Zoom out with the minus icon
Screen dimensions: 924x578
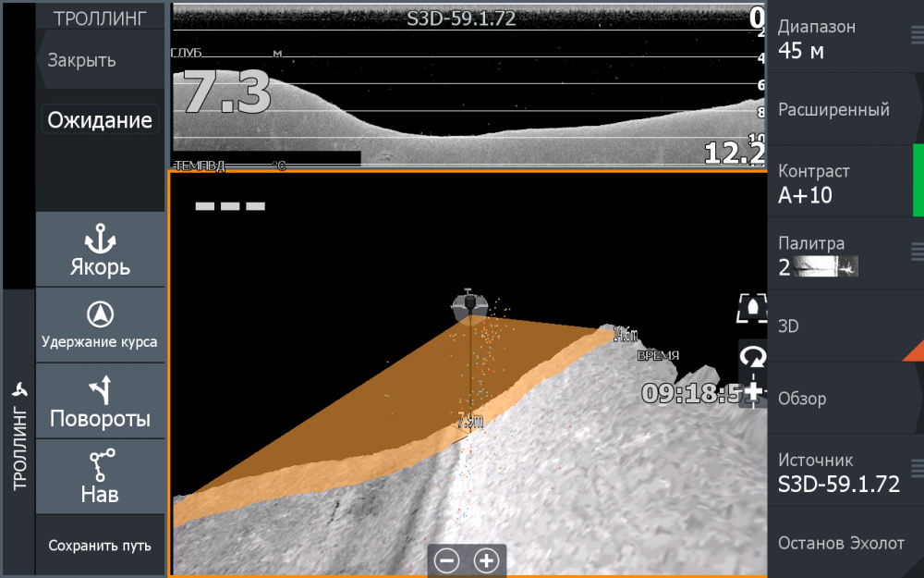pyautogui.click(x=447, y=560)
